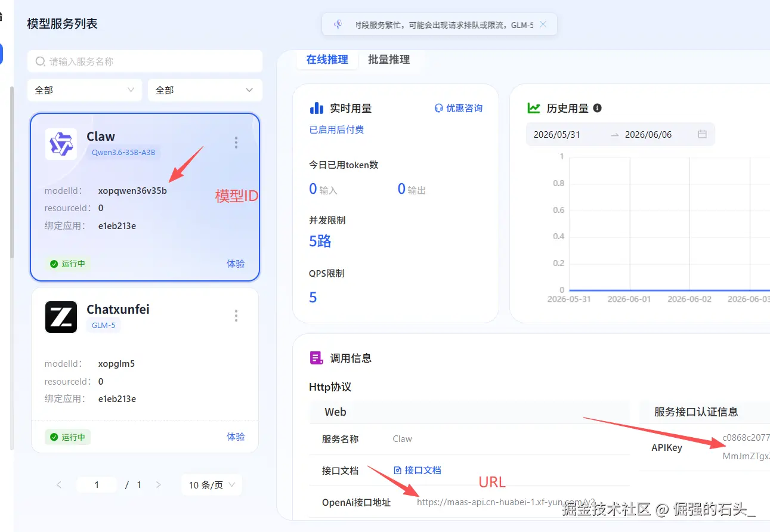Click the 优惠咨询 link

coord(464,108)
